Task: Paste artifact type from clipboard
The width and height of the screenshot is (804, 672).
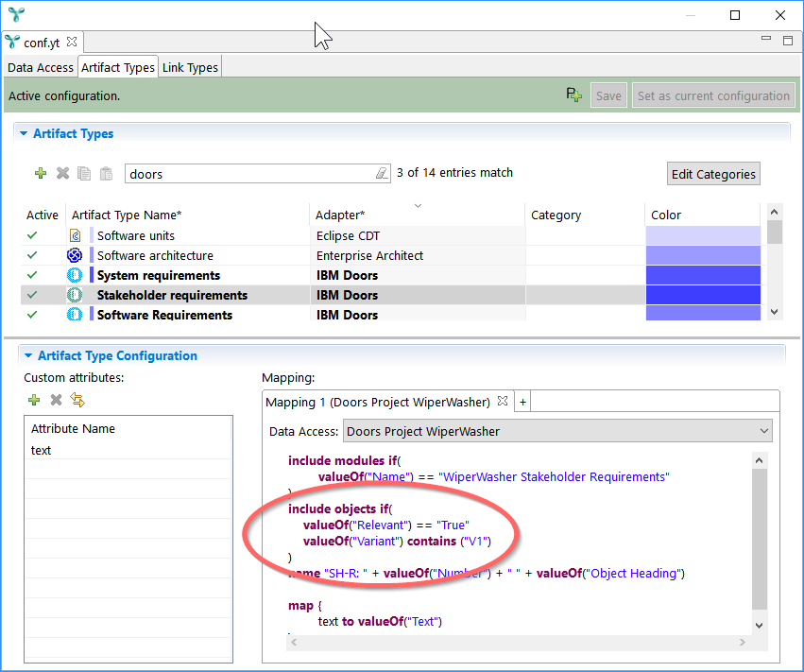Action: (106, 173)
